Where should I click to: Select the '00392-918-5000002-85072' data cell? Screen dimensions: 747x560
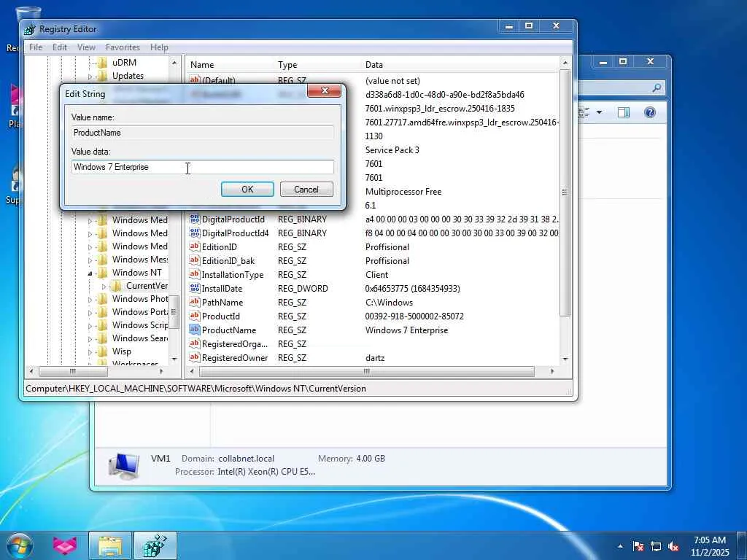[414, 316]
